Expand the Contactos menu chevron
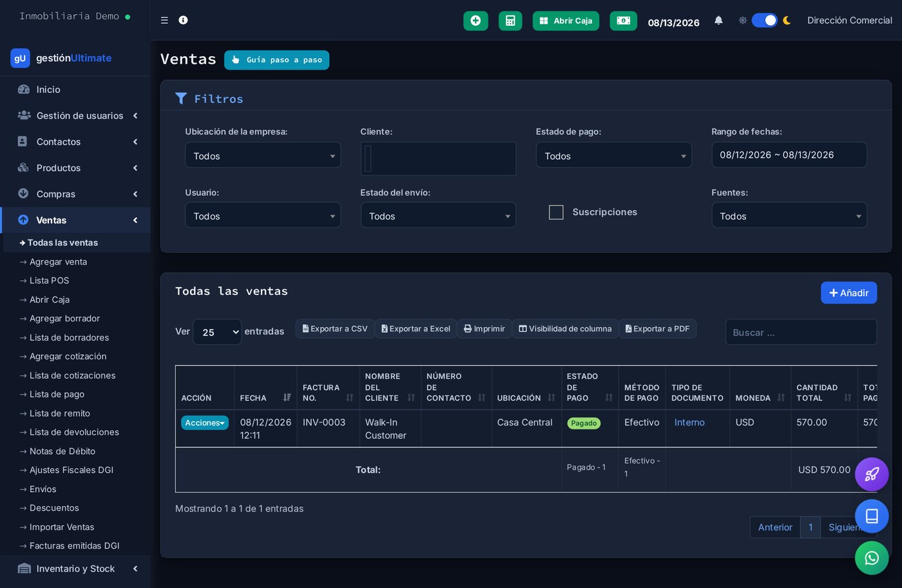 135,142
